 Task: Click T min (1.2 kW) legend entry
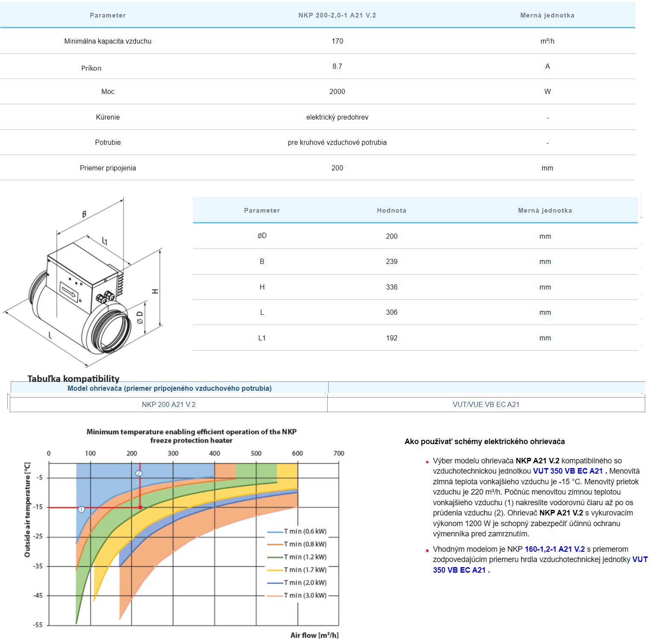(x=305, y=557)
